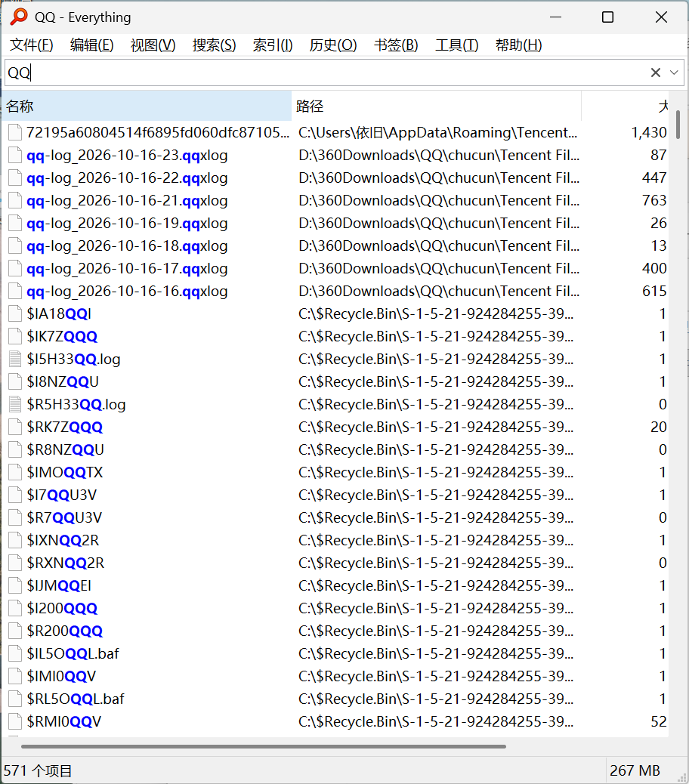Click the 571 个项目 status bar text
This screenshot has height=784, width=689.
(x=38, y=770)
